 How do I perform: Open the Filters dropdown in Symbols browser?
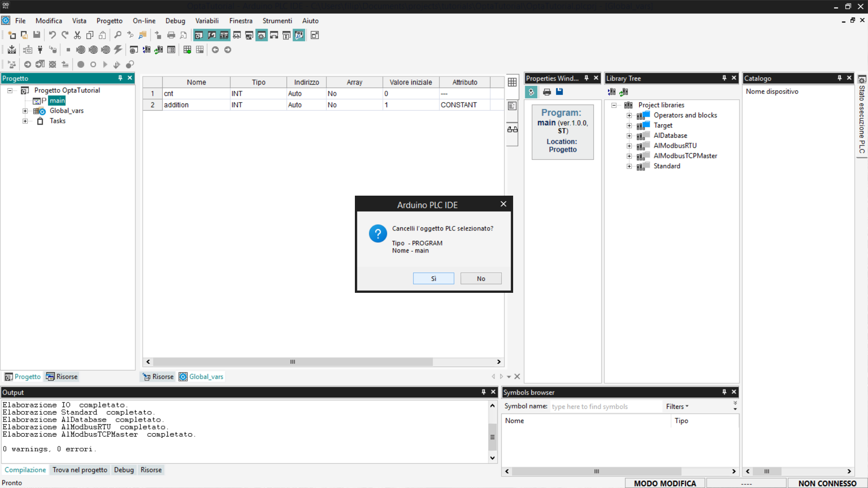point(677,406)
